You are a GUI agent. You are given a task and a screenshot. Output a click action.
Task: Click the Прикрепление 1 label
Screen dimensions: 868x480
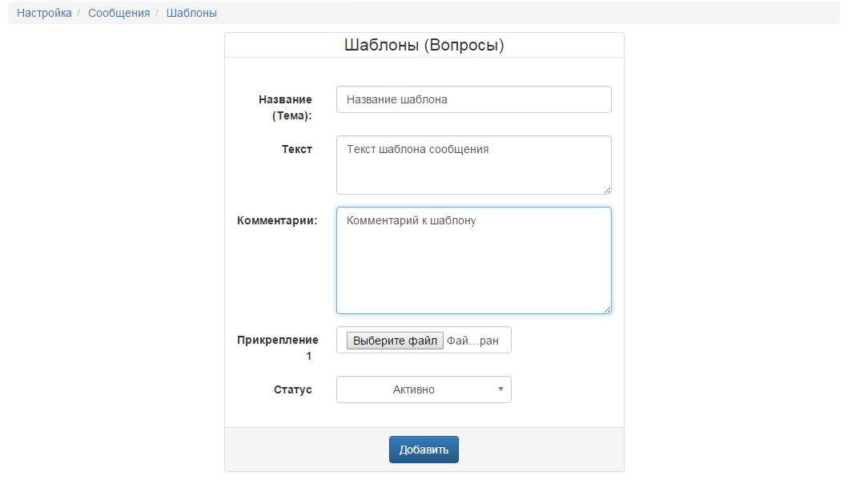point(278,348)
